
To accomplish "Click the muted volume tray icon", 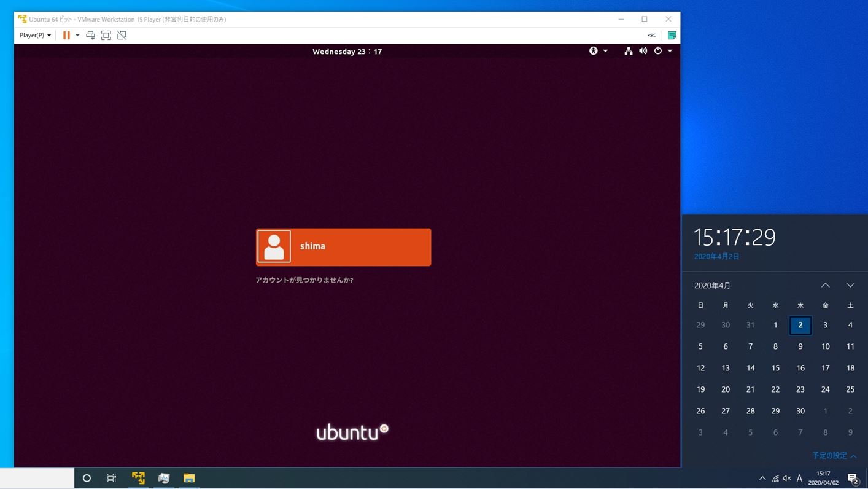I will click(x=787, y=478).
